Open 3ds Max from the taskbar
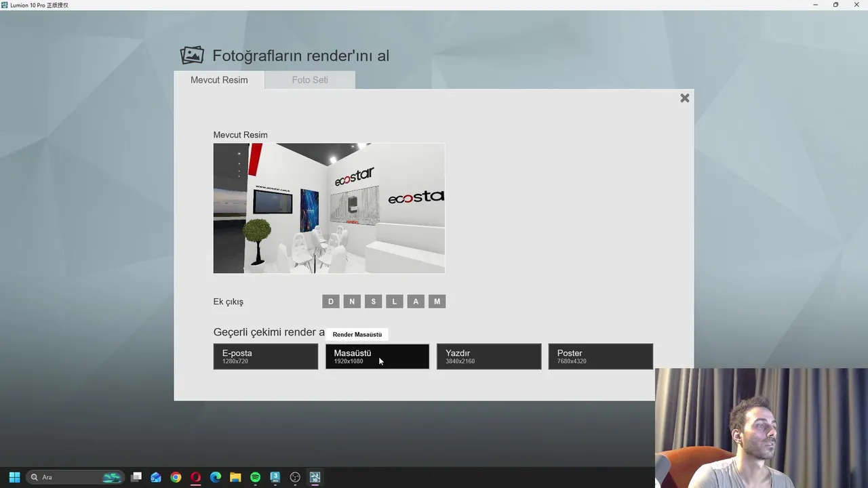Image resolution: width=868 pixels, height=488 pixels. 275,477
